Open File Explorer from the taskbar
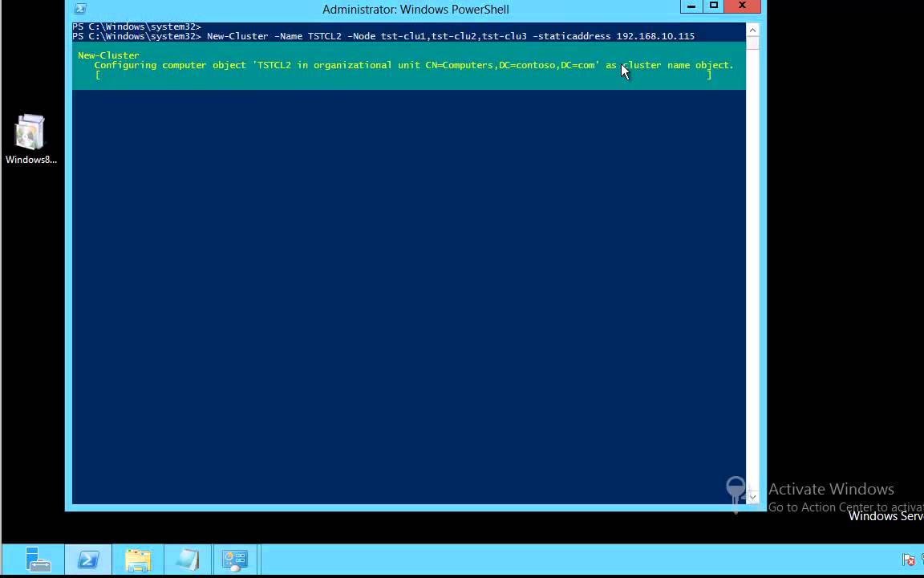Screen dimensions: 924x578 coord(138,559)
